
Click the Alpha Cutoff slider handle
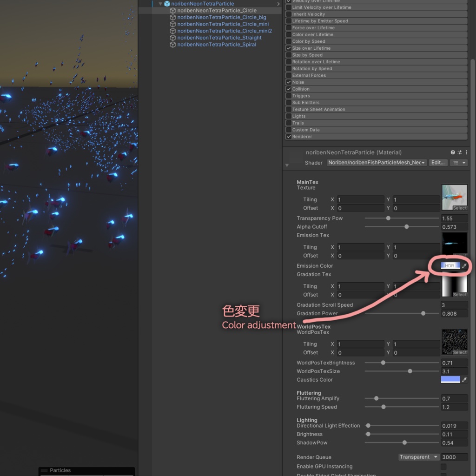[x=406, y=227]
